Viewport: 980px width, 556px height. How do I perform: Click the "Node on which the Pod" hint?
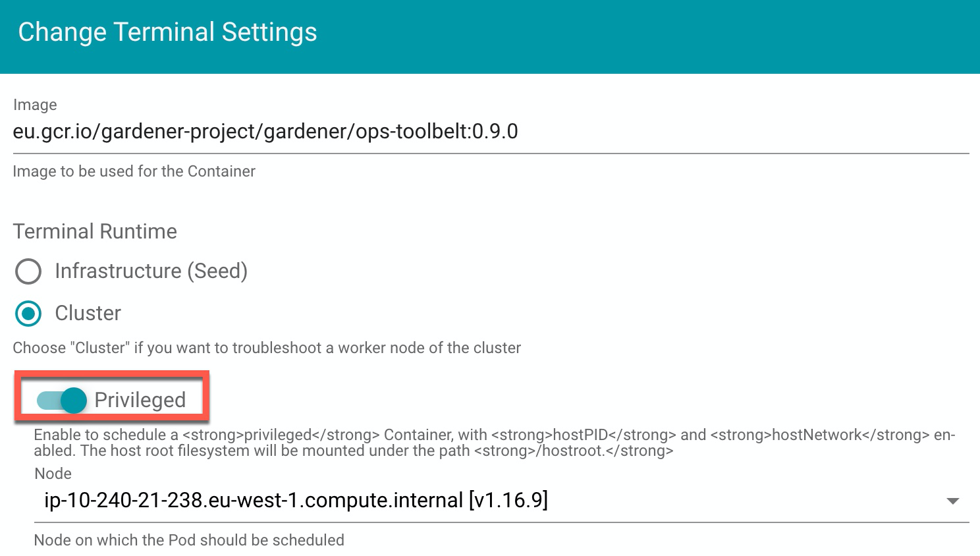189,540
